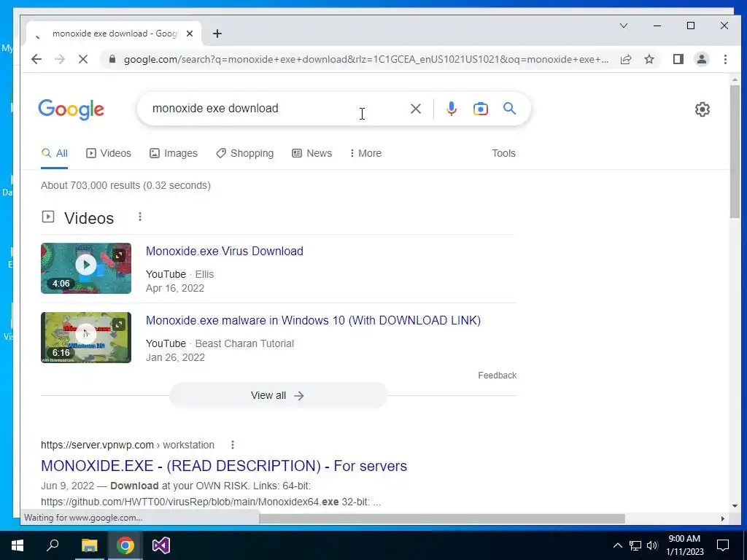The width and height of the screenshot is (747, 560).
Task: Open the Chrome profile avatar
Action: pos(702,59)
